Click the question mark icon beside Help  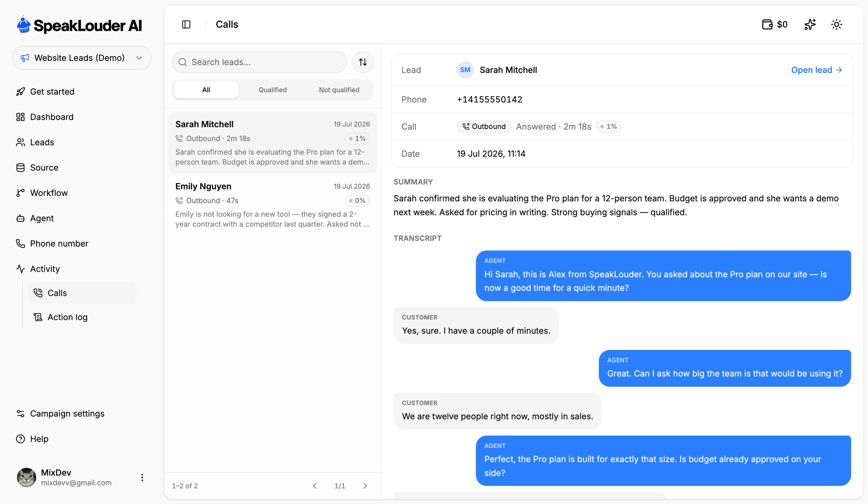20,439
